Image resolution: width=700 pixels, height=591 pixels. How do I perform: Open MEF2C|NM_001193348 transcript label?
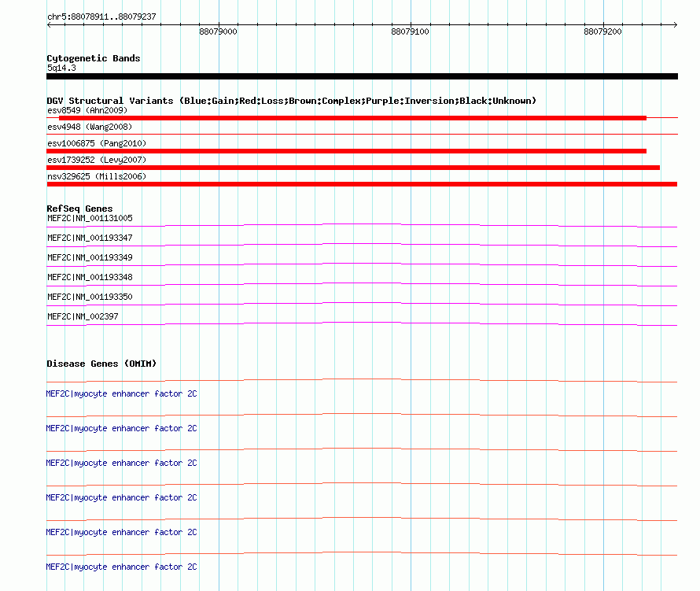pyautogui.click(x=90, y=278)
